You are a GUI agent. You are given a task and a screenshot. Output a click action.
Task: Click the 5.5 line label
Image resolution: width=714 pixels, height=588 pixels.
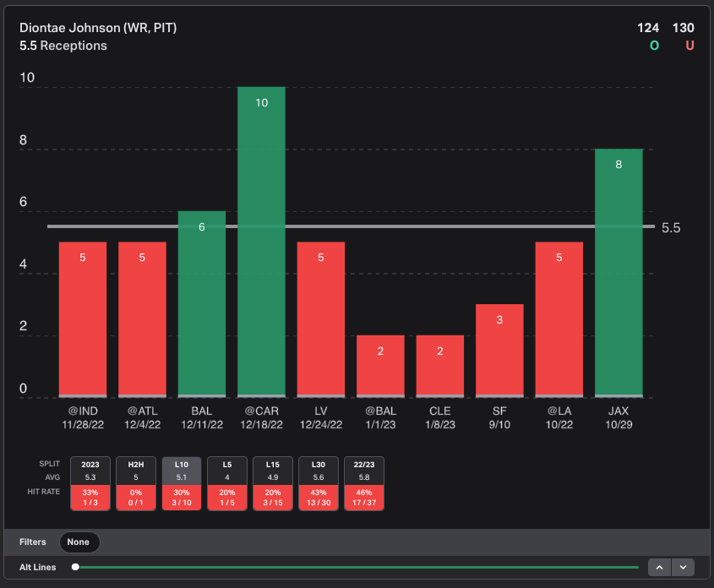click(671, 228)
